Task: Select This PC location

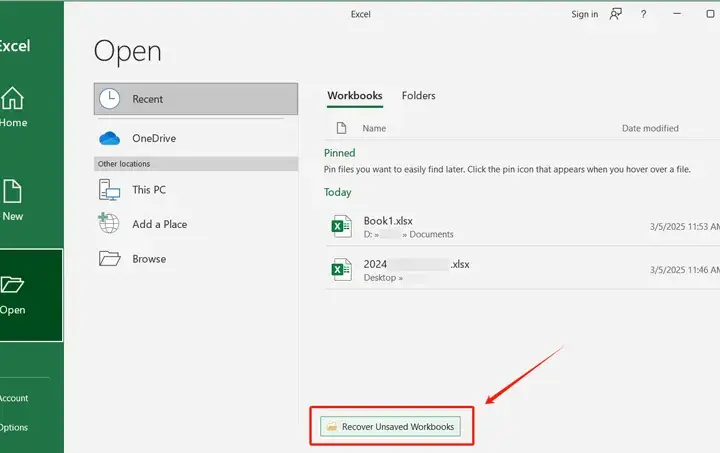Action: click(x=196, y=190)
